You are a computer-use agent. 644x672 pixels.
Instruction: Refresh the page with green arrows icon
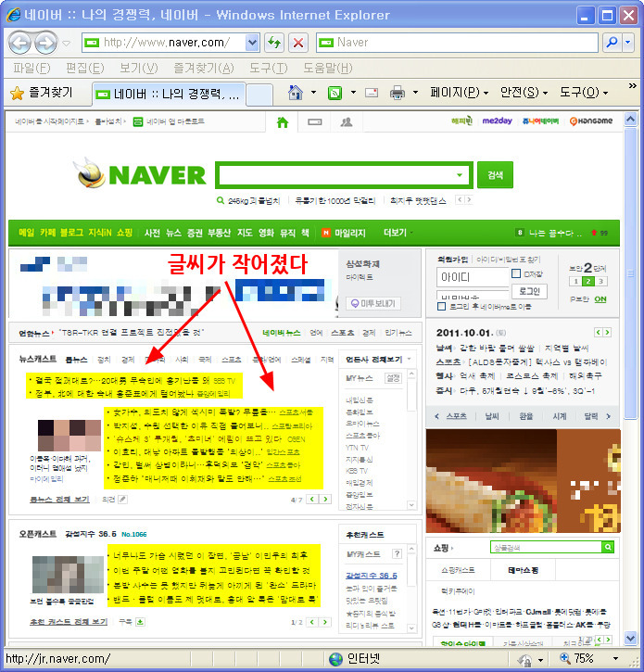[274, 43]
